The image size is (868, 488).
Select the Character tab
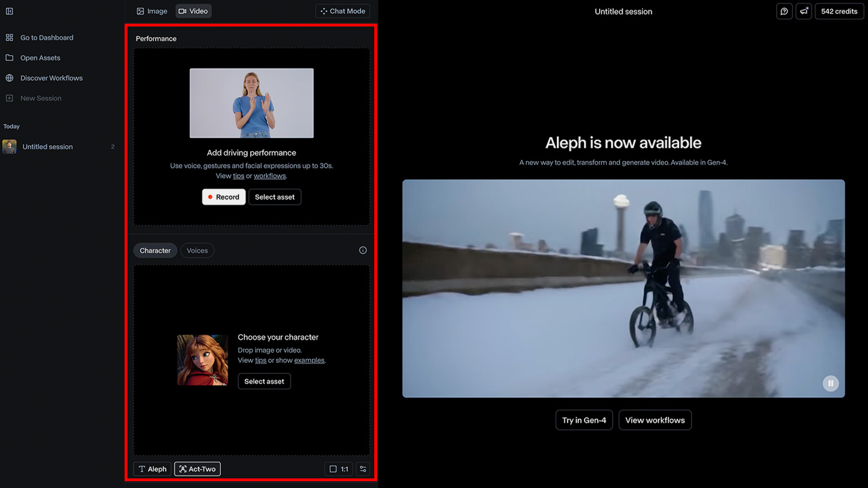point(155,251)
